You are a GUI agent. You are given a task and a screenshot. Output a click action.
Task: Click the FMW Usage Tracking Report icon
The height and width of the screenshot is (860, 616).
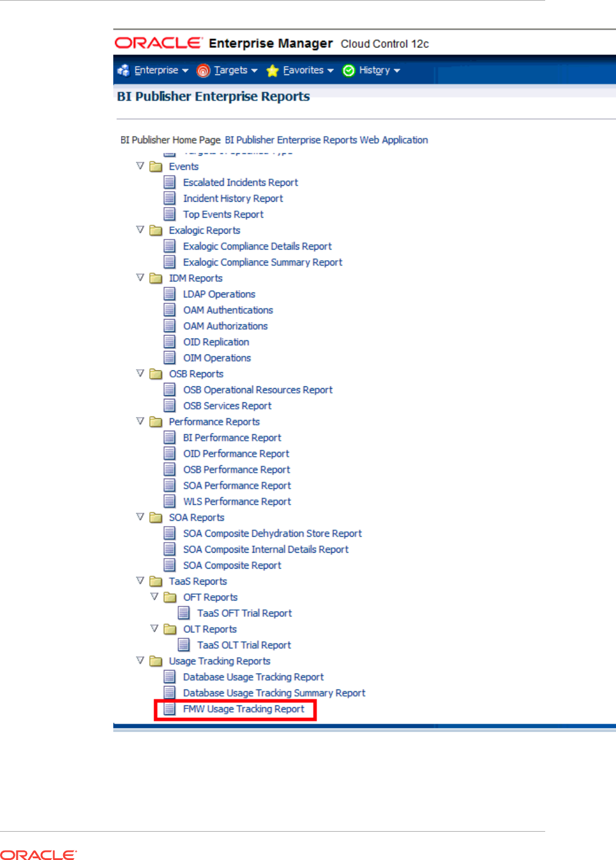(x=170, y=708)
